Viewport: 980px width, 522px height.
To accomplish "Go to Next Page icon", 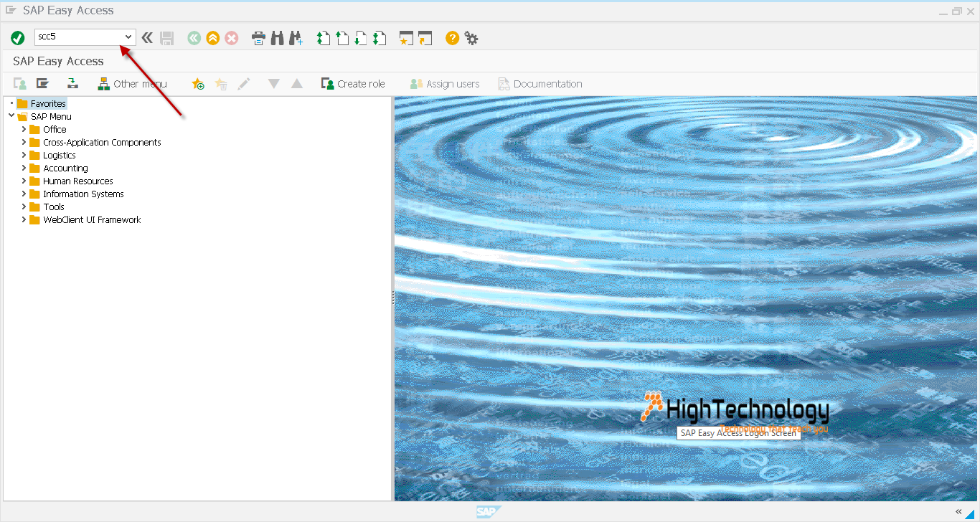I will click(x=361, y=38).
